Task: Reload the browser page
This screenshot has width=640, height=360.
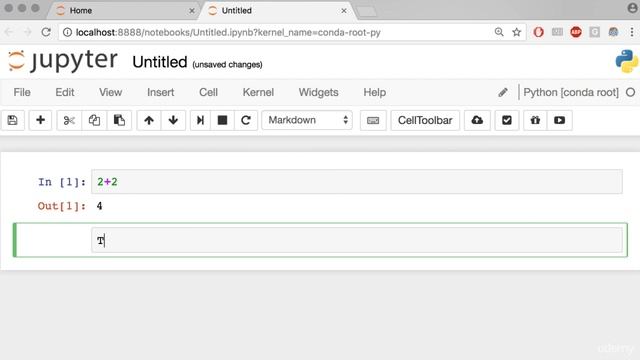Action: [46, 32]
